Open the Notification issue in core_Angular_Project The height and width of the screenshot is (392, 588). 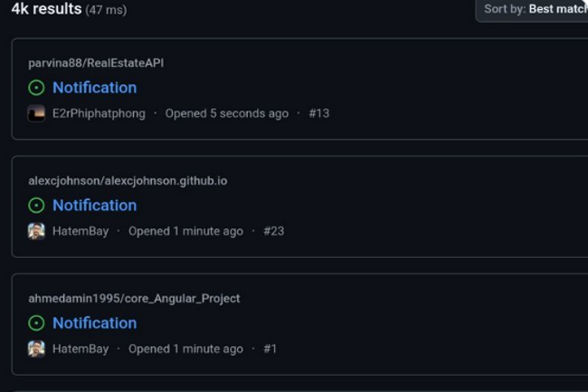94,323
